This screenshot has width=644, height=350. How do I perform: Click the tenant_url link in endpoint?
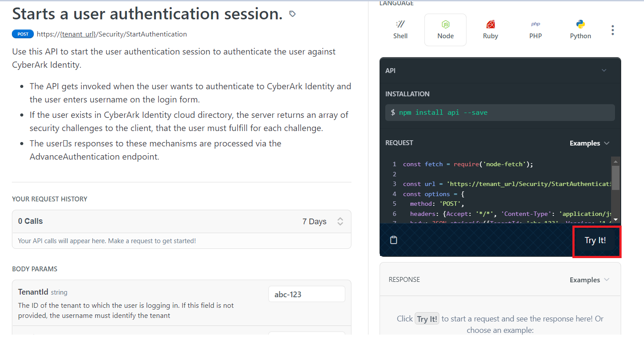coord(78,34)
